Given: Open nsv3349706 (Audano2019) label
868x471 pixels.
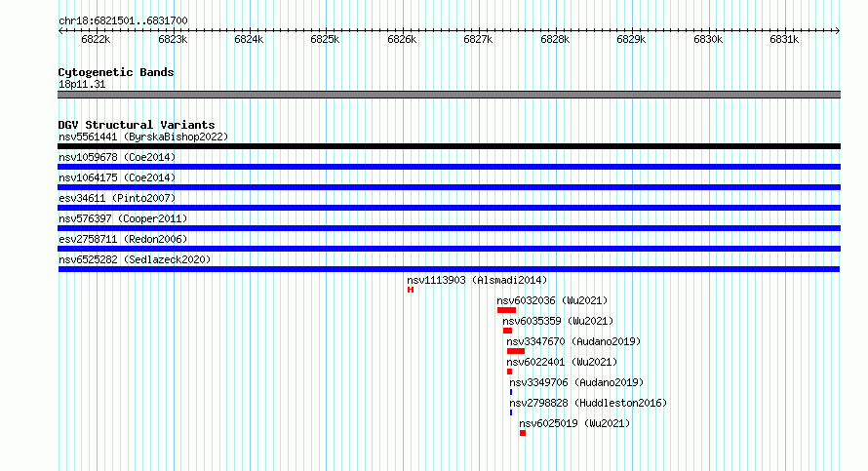Looking at the screenshot, I should coord(576,382).
